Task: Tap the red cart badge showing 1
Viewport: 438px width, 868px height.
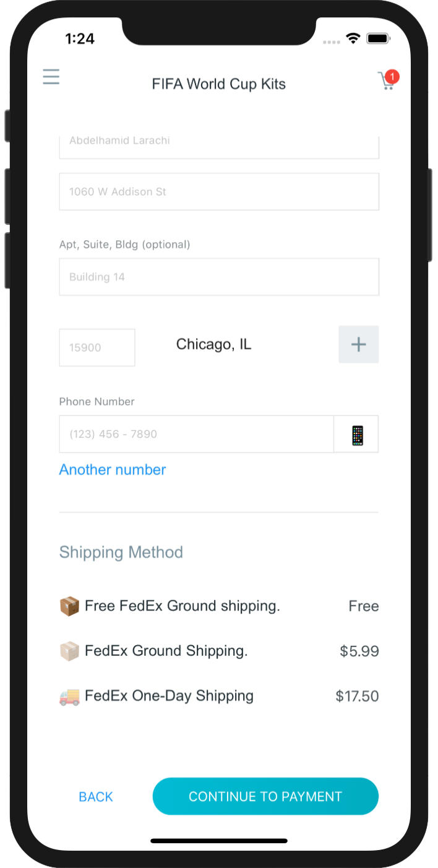Action: [391, 77]
